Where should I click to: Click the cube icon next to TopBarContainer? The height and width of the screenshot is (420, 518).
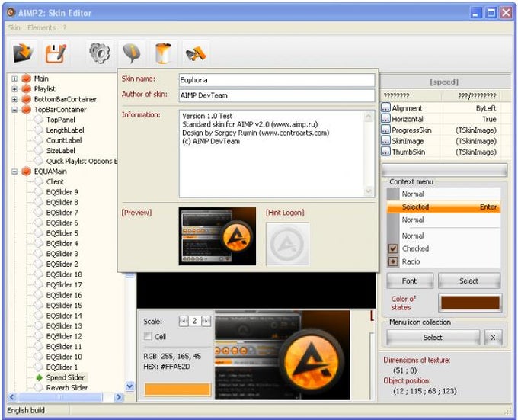[x=26, y=109]
